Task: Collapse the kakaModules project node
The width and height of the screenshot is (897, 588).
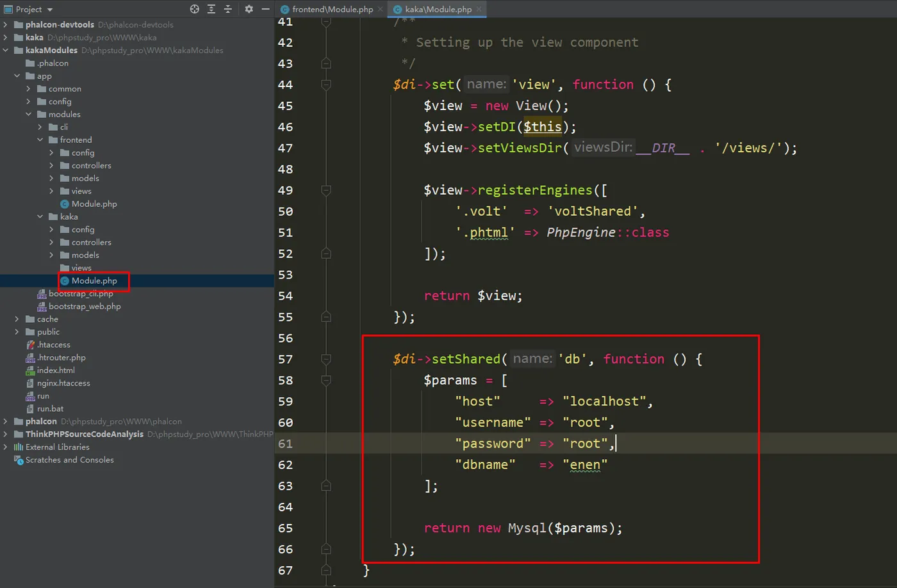Action: coord(6,50)
